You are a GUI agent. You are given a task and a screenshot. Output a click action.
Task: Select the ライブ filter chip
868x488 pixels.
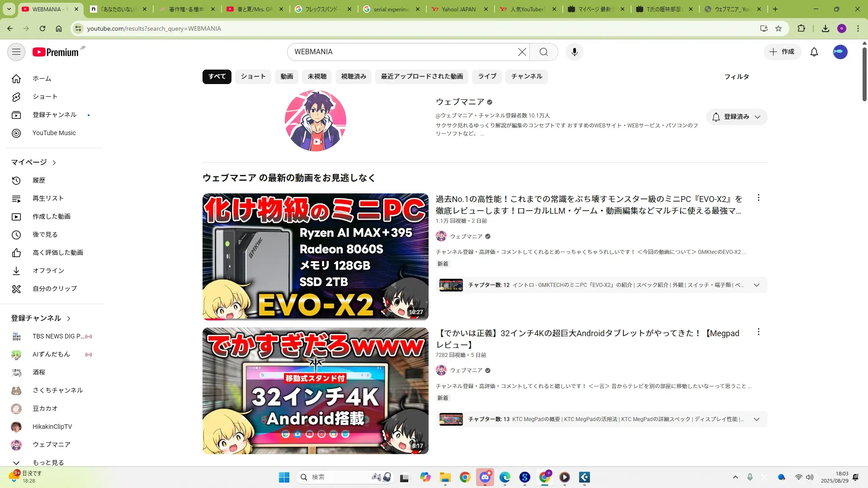click(487, 76)
